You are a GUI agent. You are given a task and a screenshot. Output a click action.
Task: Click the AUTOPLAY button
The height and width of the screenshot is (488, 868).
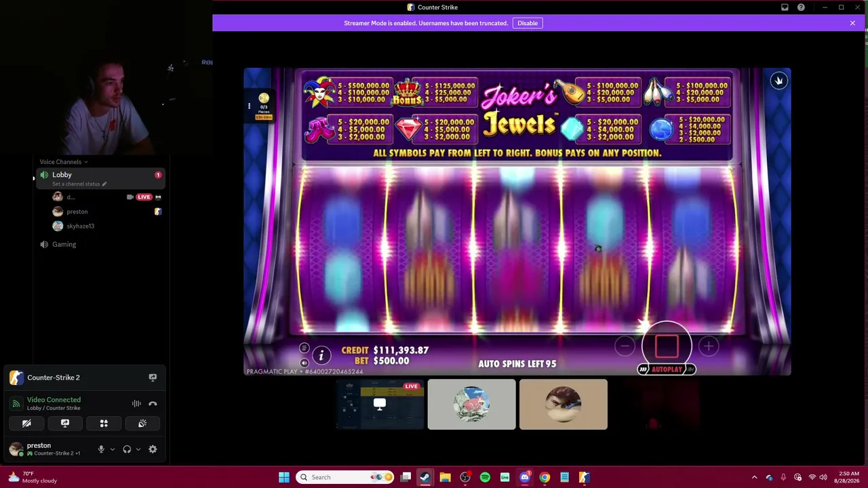pyautogui.click(x=667, y=369)
